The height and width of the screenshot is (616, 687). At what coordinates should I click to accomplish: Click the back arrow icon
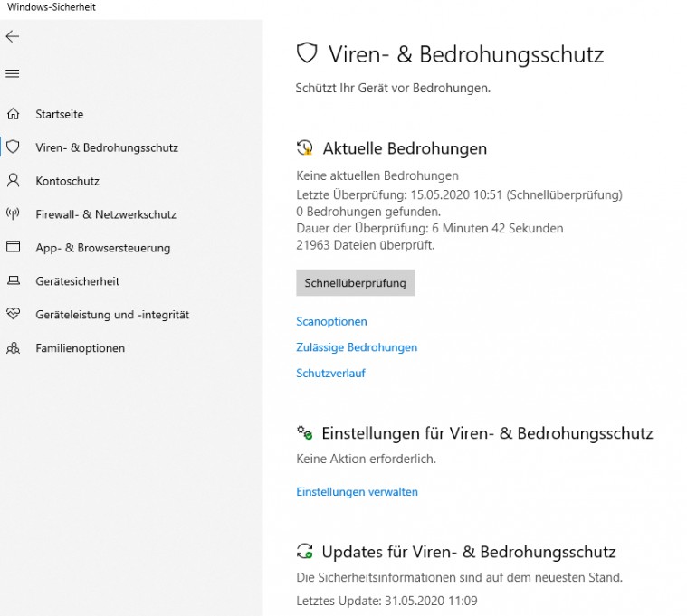tap(13, 36)
